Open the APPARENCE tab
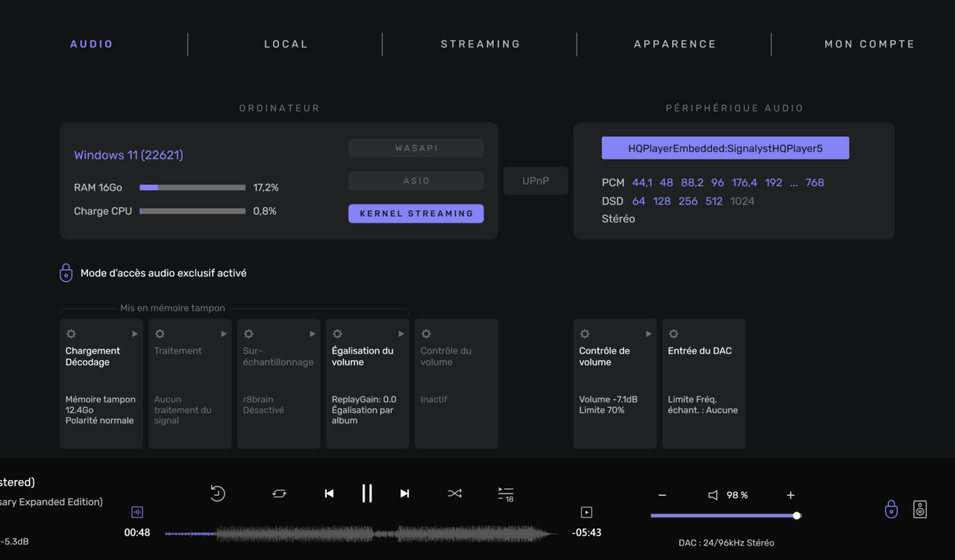Image resolution: width=955 pixels, height=560 pixels. click(675, 44)
